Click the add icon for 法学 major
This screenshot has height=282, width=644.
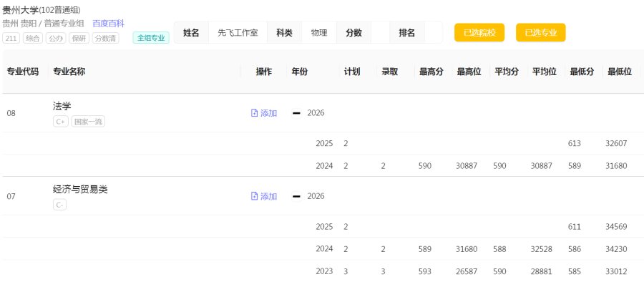click(254, 113)
